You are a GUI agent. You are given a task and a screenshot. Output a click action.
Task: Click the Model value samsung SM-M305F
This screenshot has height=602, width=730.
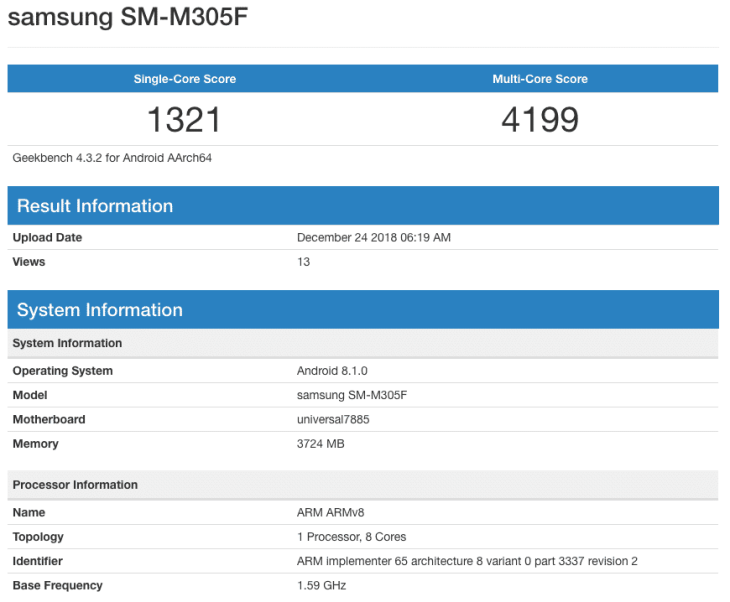tap(352, 395)
